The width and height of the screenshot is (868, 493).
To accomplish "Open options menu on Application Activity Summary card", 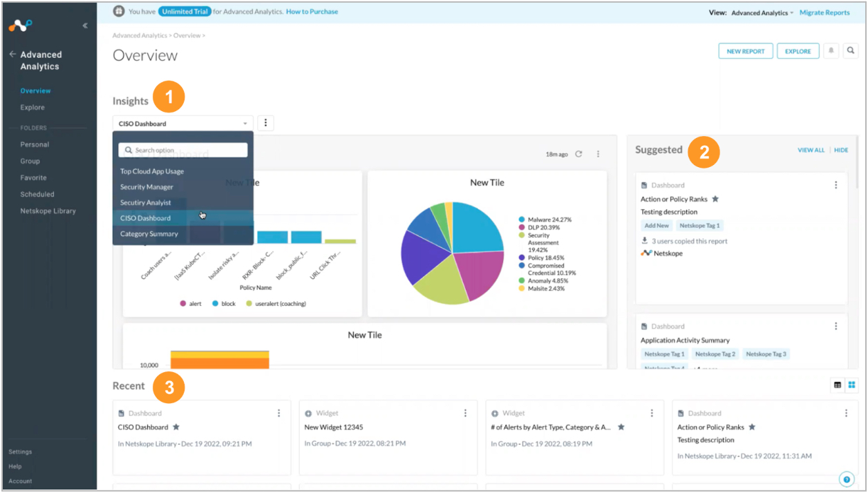I will point(836,326).
